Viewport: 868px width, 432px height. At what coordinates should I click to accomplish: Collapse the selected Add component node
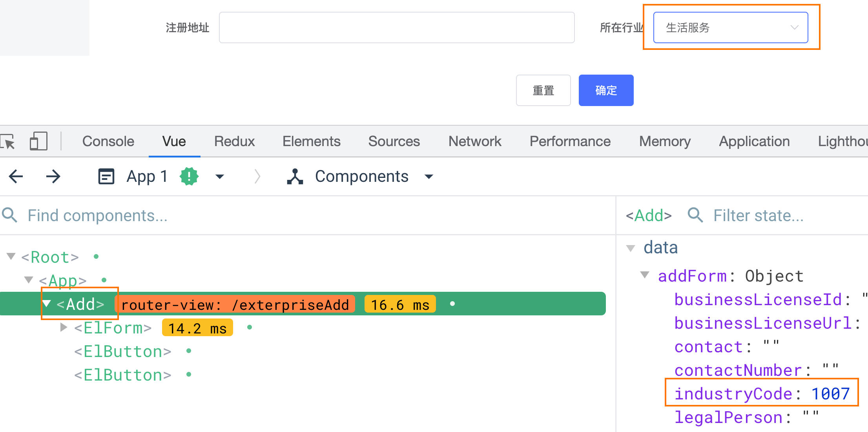[47, 304]
